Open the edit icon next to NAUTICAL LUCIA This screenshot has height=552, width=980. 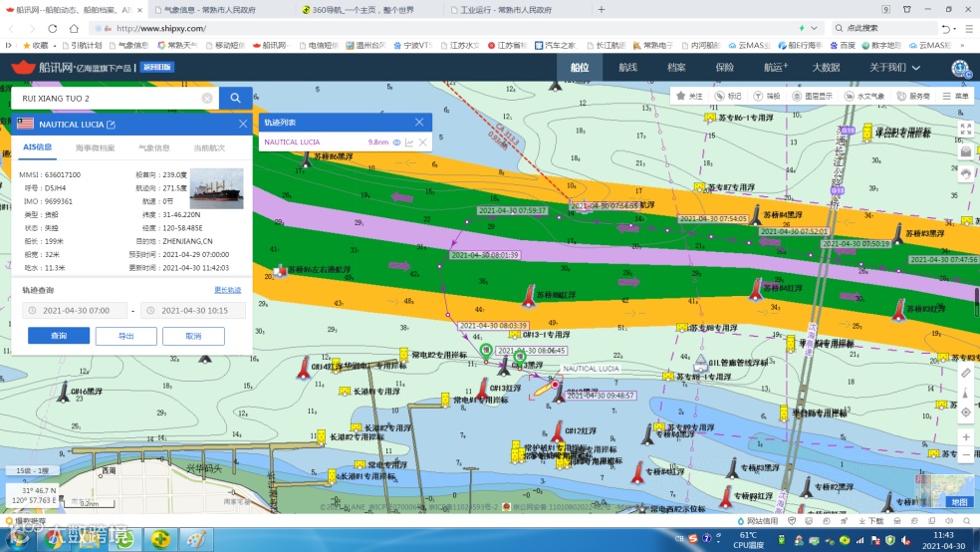tap(112, 125)
